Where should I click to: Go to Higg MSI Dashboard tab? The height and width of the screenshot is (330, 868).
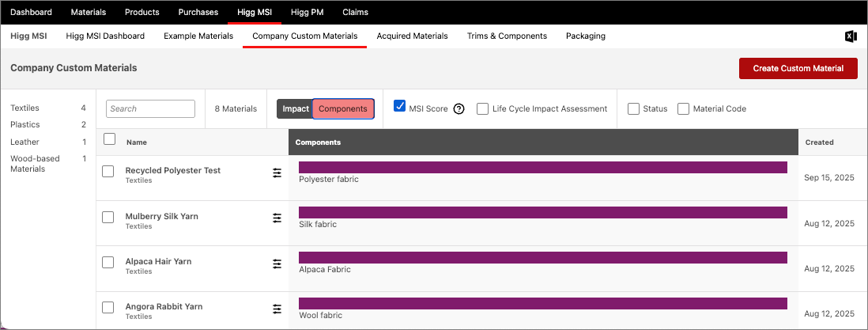[x=105, y=36]
